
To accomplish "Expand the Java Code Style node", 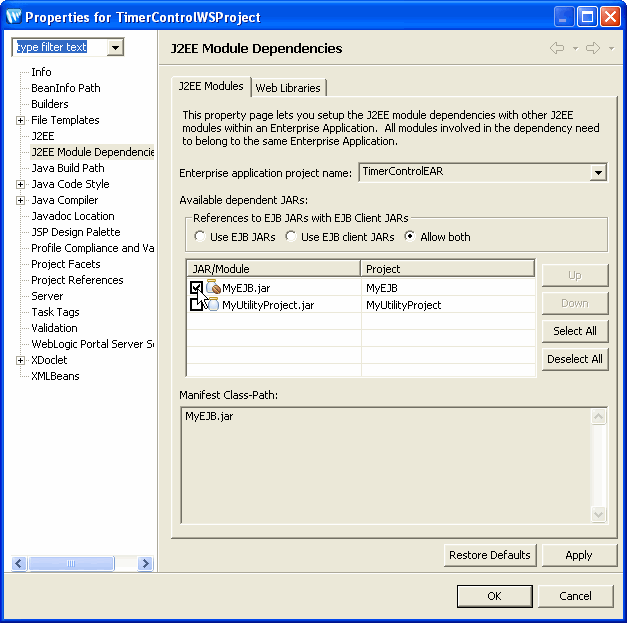I will click(20, 184).
